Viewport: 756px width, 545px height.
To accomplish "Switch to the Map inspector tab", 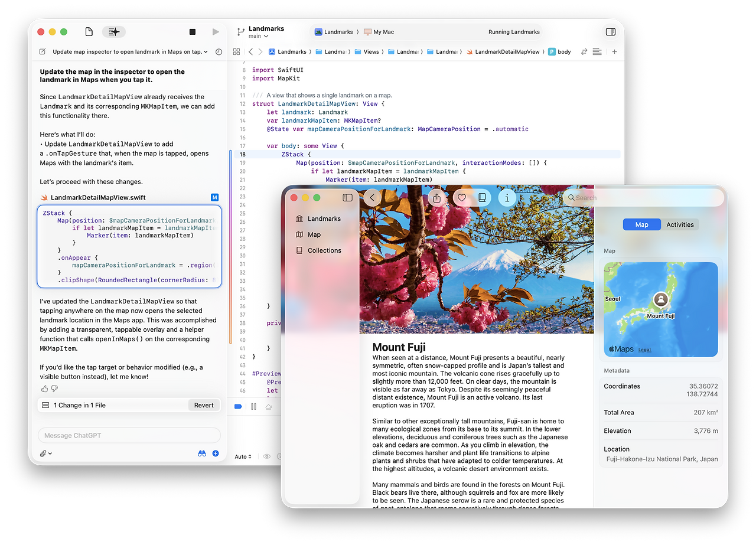I will click(642, 224).
